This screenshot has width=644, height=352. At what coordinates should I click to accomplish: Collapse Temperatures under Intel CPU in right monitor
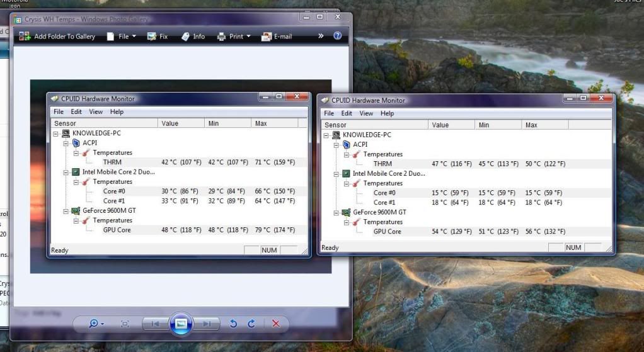(346, 184)
